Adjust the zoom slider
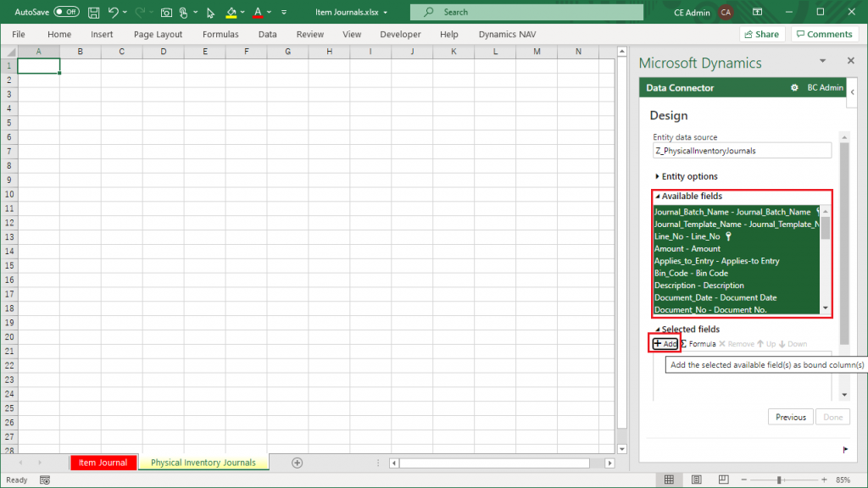 (x=779, y=480)
